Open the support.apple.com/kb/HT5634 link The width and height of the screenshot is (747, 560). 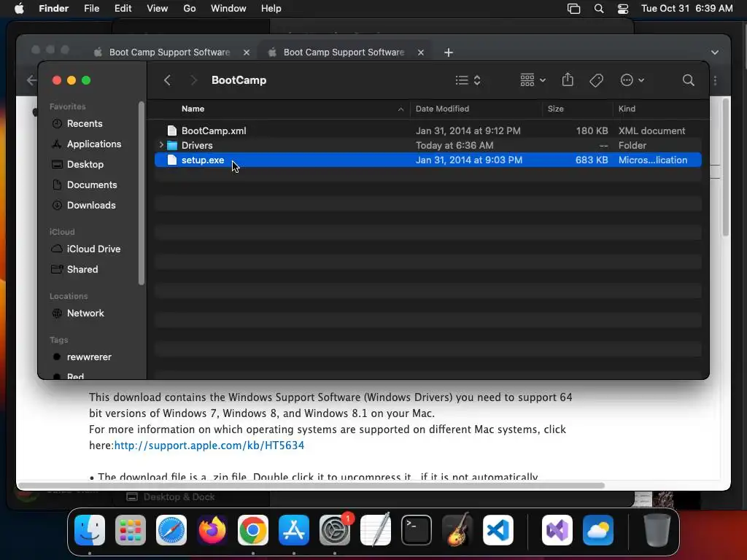(209, 446)
